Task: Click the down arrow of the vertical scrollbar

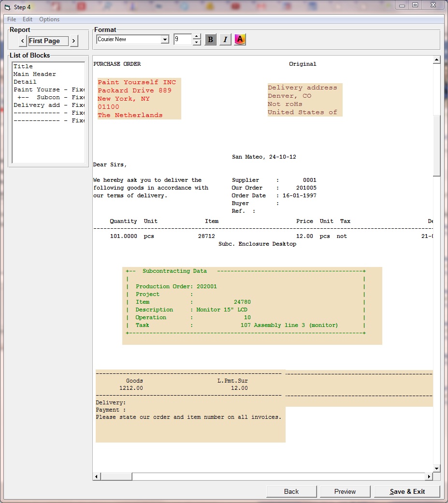Action: coord(436,468)
